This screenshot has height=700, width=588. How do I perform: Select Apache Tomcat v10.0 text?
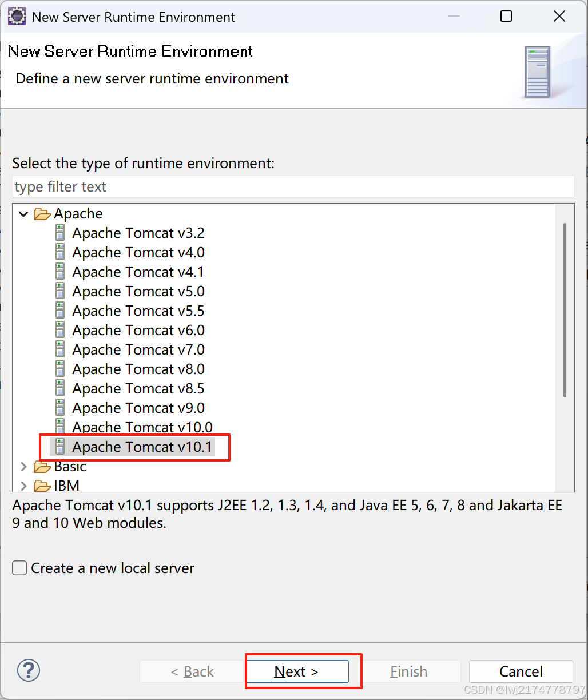click(x=142, y=427)
